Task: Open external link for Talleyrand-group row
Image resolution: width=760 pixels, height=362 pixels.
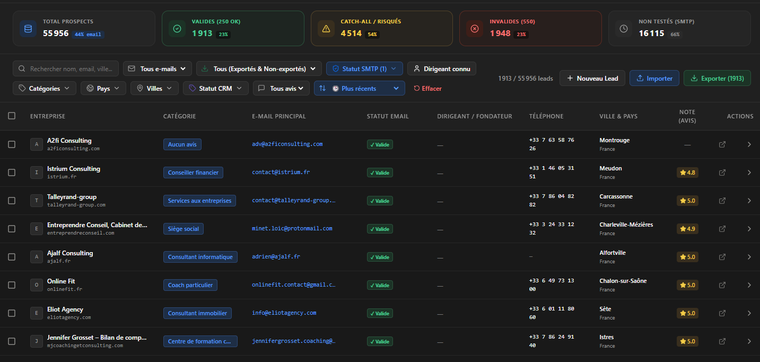Action: tap(722, 201)
